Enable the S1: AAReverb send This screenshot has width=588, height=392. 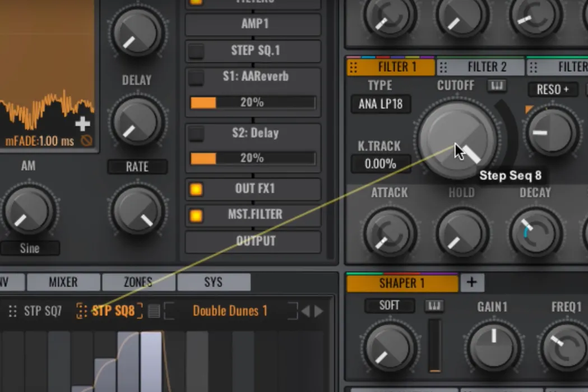196,77
